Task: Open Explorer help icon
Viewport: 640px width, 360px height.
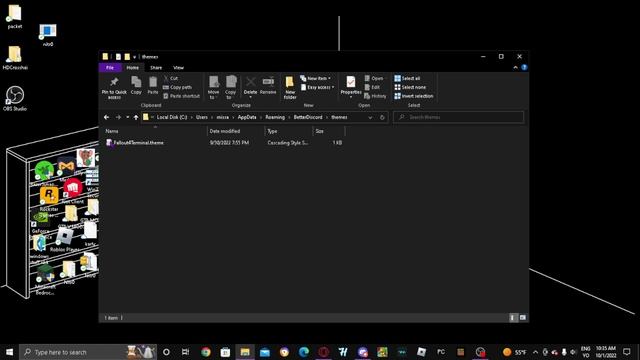Action: [524, 67]
